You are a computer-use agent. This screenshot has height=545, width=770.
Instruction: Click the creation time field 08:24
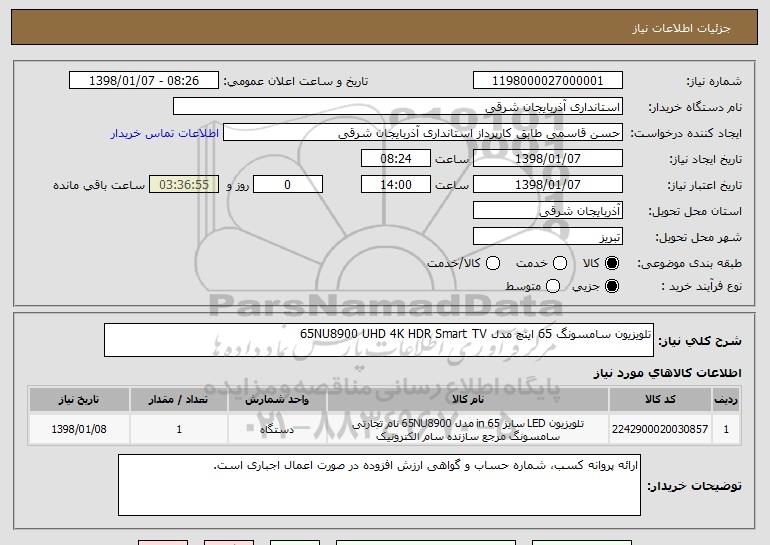click(x=396, y=159)
